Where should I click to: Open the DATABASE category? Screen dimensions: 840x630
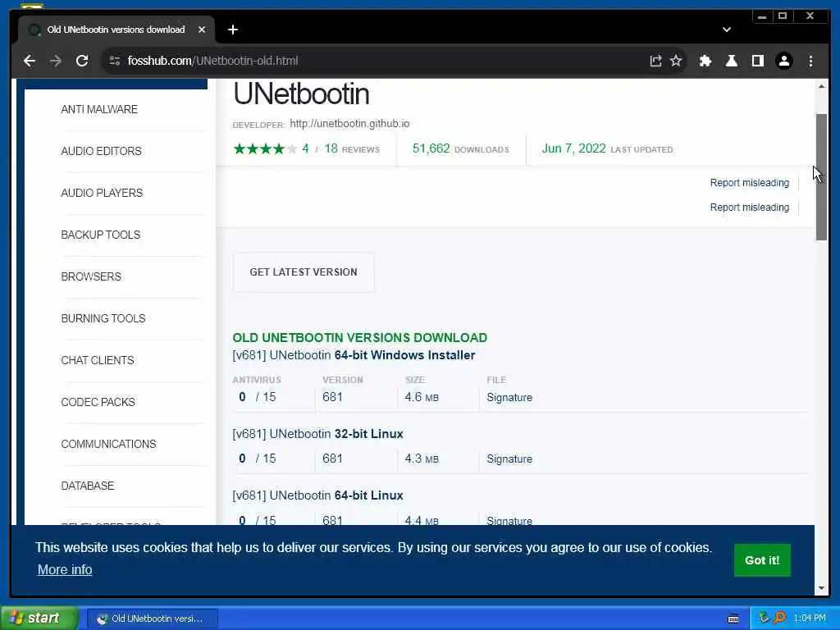pos(87,486)
